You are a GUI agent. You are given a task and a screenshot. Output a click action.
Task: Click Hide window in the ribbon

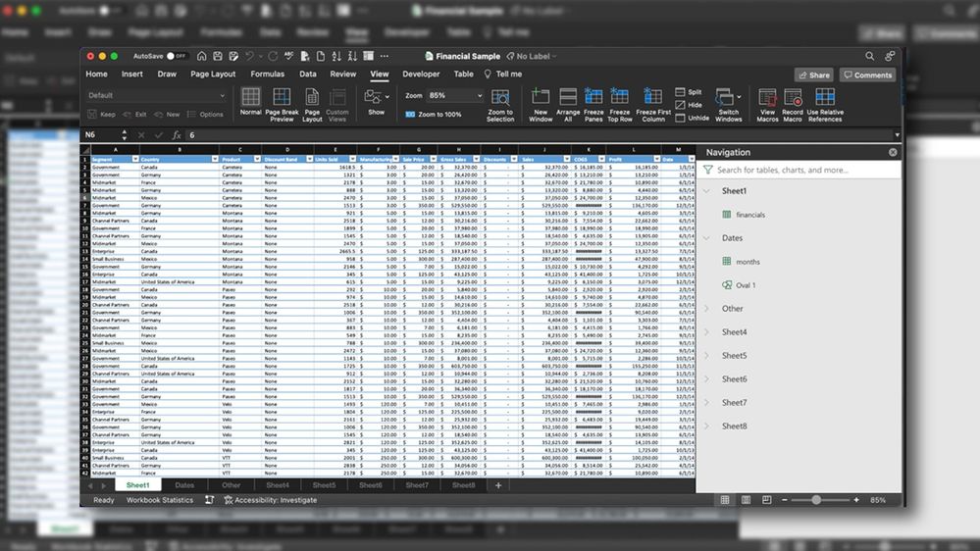click(x=688, y=105)
